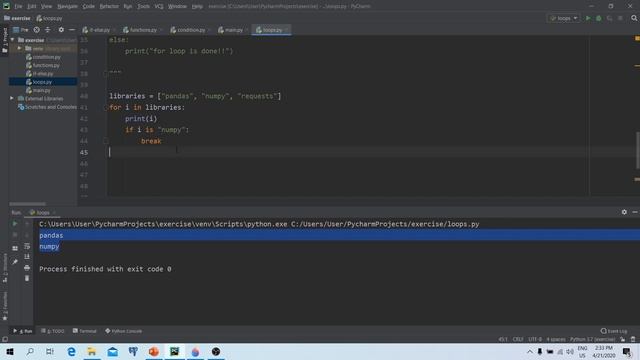Viewport: 640px width, 360px height.
Task: Open the TODO tool window
Action: click(53, 331)
